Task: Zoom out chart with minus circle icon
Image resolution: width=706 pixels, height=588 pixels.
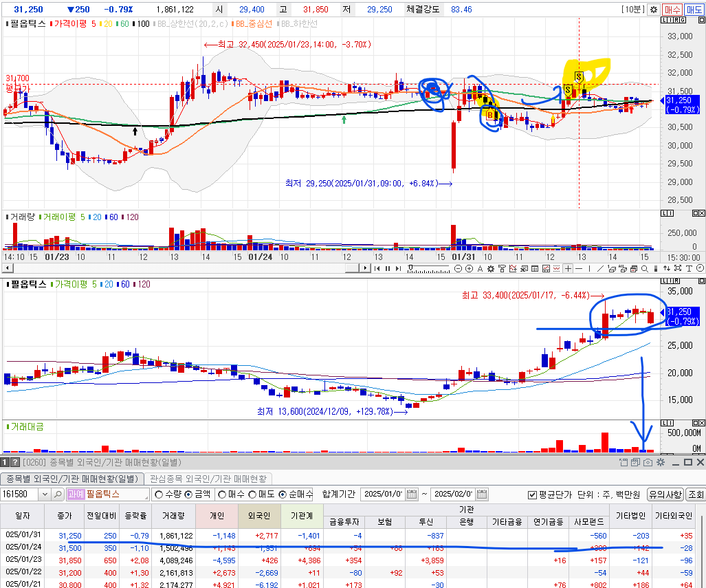Action: coord(458,268)
